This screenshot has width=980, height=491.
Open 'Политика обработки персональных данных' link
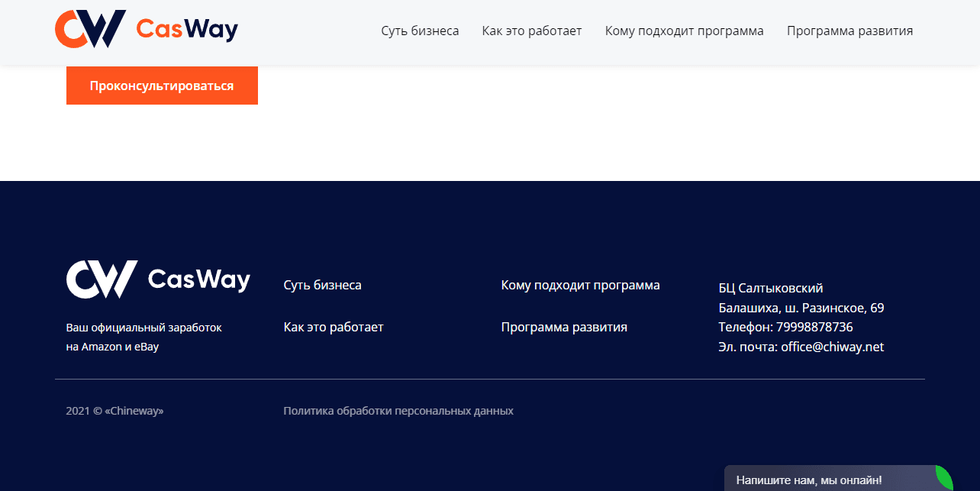pos(398,410)
